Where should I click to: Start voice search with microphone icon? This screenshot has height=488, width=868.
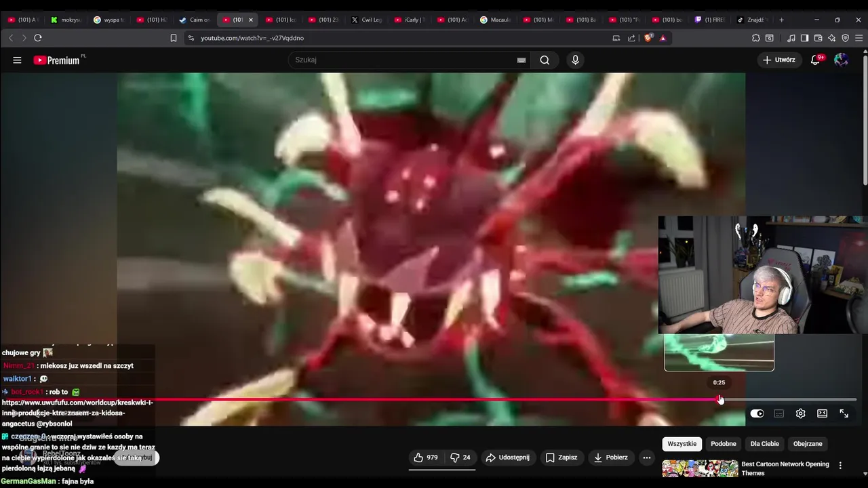pyautogui.click(x=575, y=60)
